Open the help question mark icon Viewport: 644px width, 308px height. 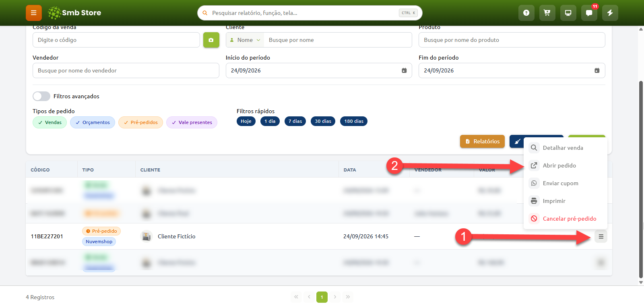(526, 13)
